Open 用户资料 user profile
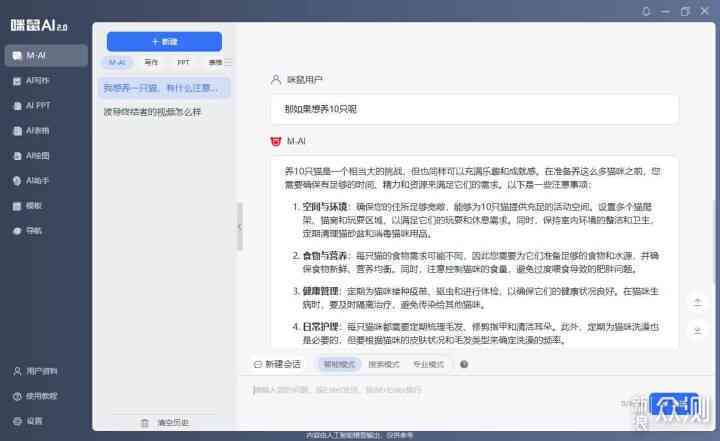Image resolution: width=720 pixels, height=441 pixels. point(35,371)
